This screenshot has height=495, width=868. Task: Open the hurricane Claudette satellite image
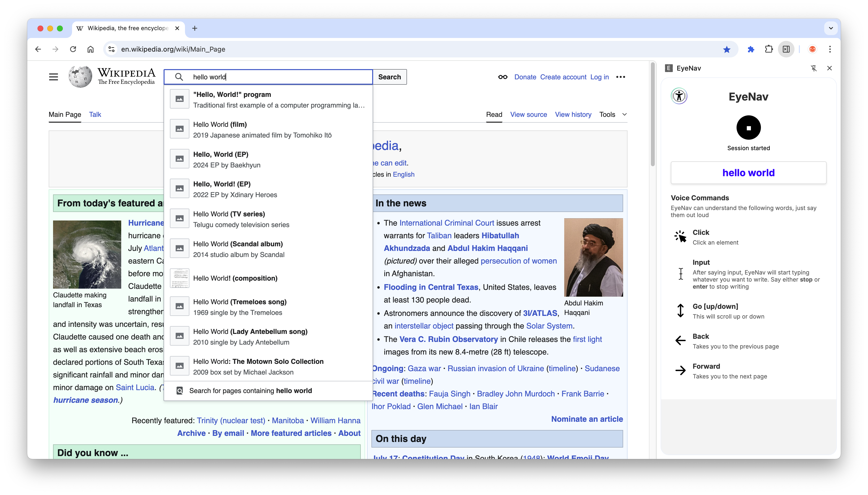[x=87, y=254]
